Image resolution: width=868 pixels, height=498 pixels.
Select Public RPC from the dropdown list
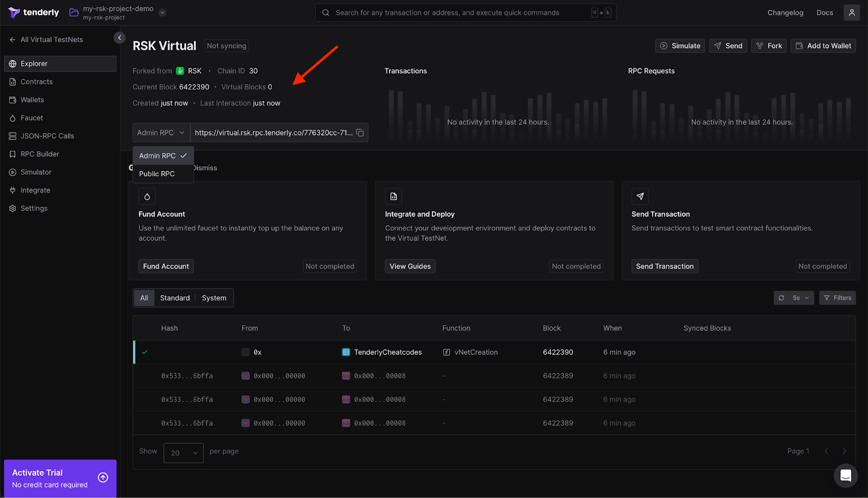157,174
